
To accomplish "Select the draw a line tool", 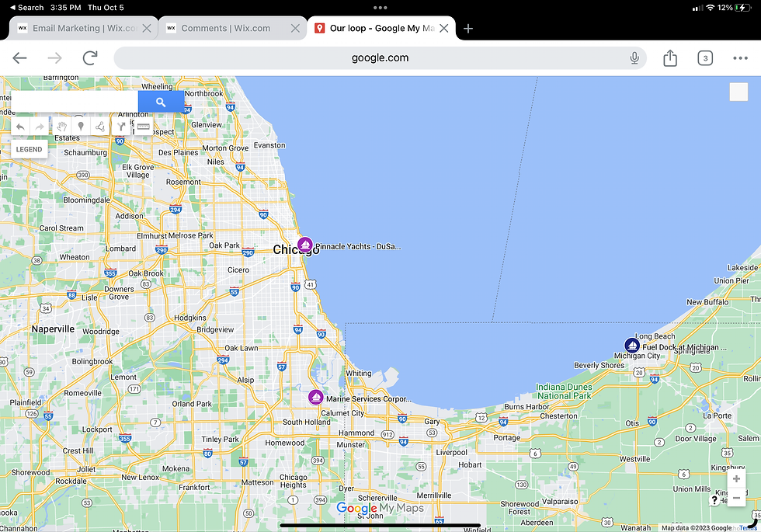I will tap(99, 127).
